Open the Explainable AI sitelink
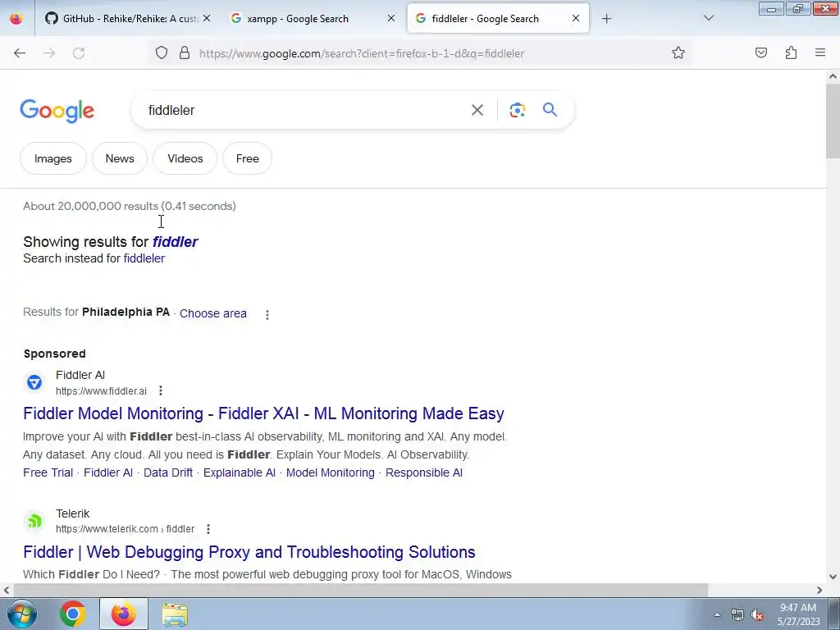This screenshot has width=840, height=630. (x=240, y=472)
